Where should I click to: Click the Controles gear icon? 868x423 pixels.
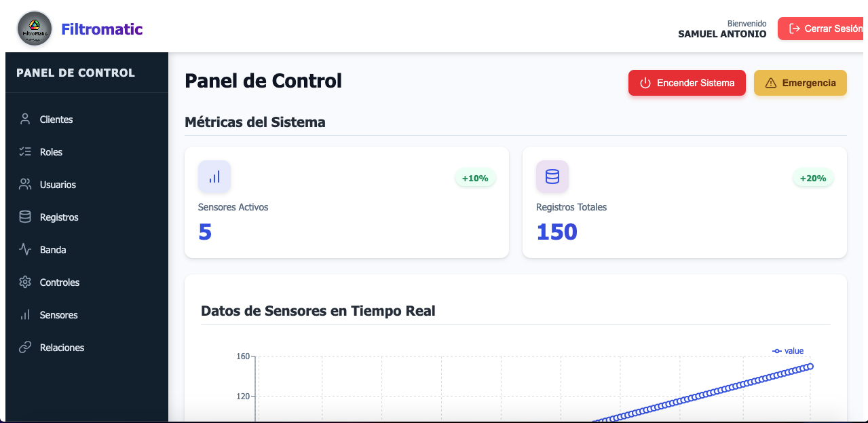pyautogui.click(x=25, y=282)
